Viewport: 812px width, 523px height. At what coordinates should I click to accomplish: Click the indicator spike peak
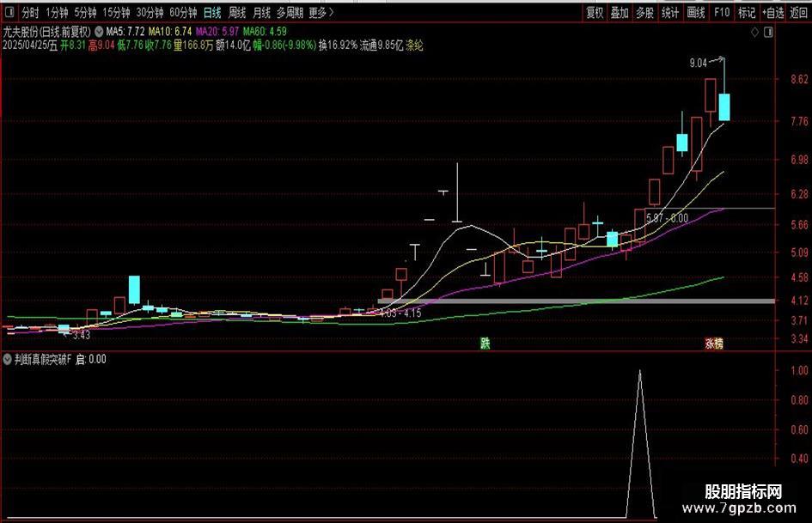[640, 372]
